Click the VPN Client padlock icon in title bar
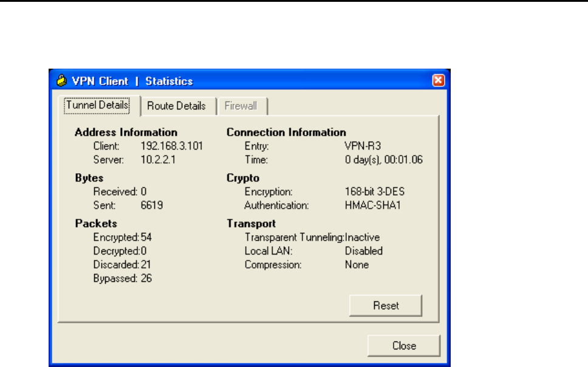Screen dimensions: 588x367 (x=61, y=81)
